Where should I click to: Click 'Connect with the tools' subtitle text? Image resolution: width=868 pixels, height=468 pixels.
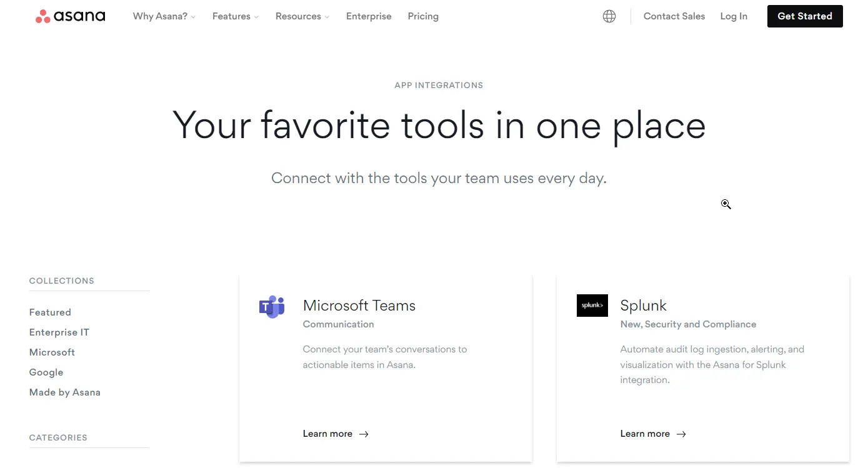coord(439,178)
